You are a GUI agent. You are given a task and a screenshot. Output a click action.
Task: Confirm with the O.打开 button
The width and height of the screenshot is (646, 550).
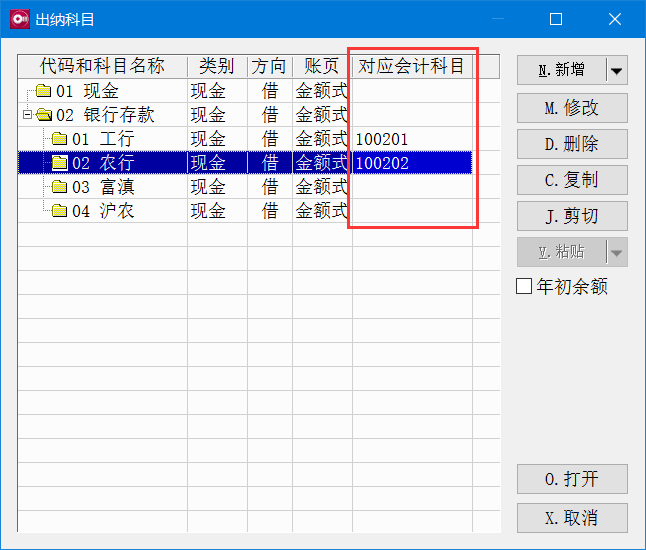click(x=571, y=479)
